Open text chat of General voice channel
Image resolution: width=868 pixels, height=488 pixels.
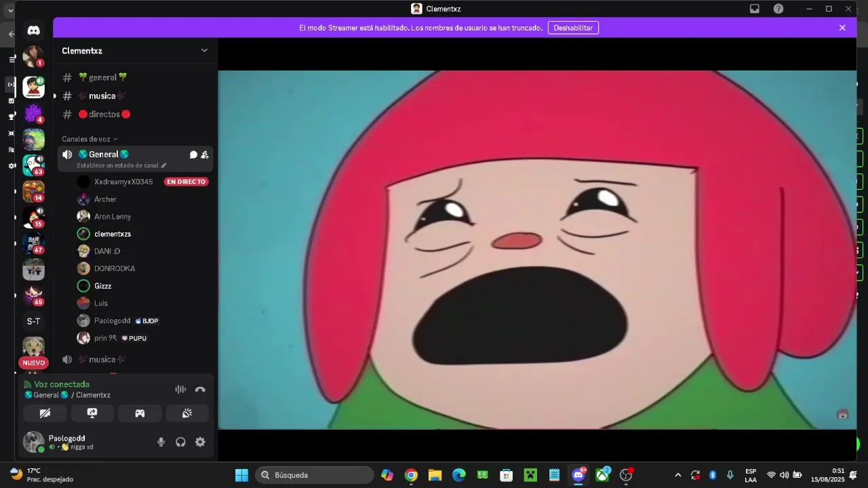click(193, 155)
